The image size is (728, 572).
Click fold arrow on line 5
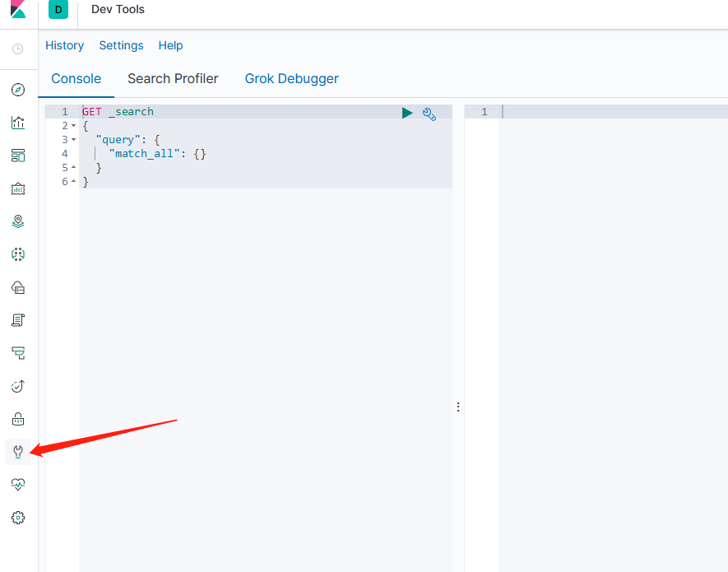point(73,167)
